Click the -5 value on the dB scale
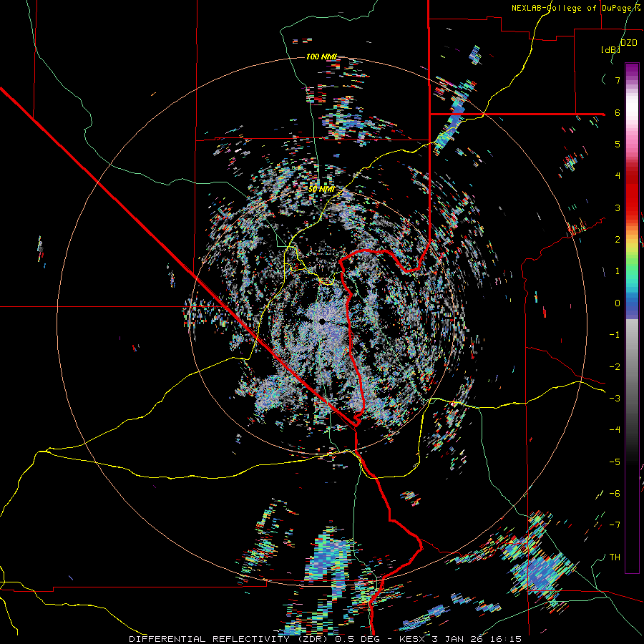This screenshot has width=644, height=644. tap(615, 462)
